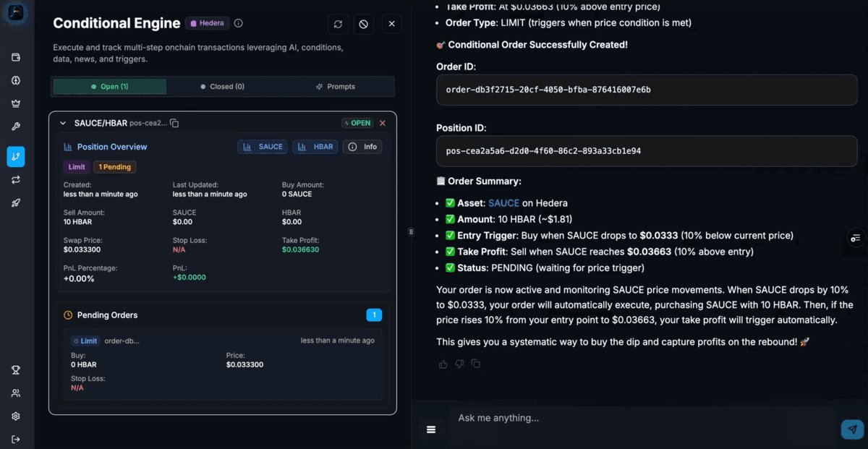
Task: Click the send message arrow button
Action: tap(853, 429)
